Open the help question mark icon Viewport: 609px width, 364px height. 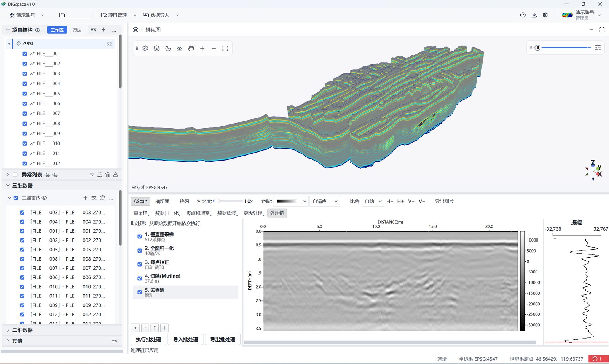523,15
